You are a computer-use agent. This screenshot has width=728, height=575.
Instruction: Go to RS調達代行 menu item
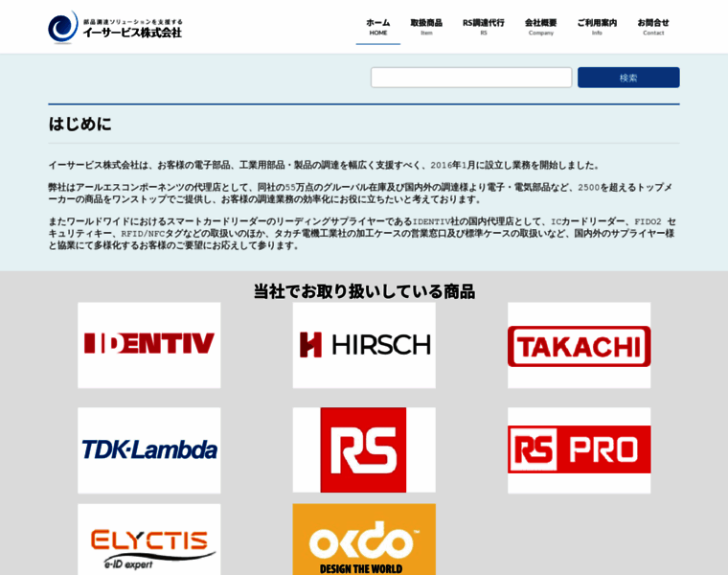[484, 27]
